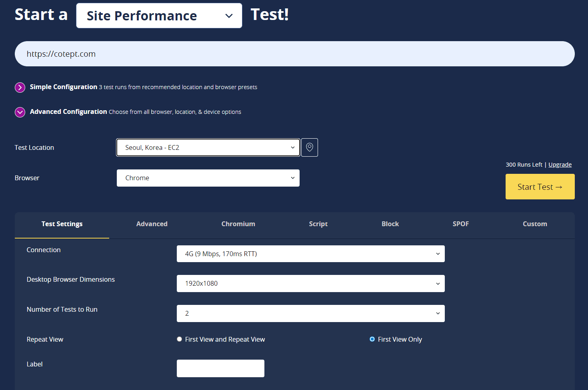
Task: Open the Chrome browser dropdown
Action: 208,178
